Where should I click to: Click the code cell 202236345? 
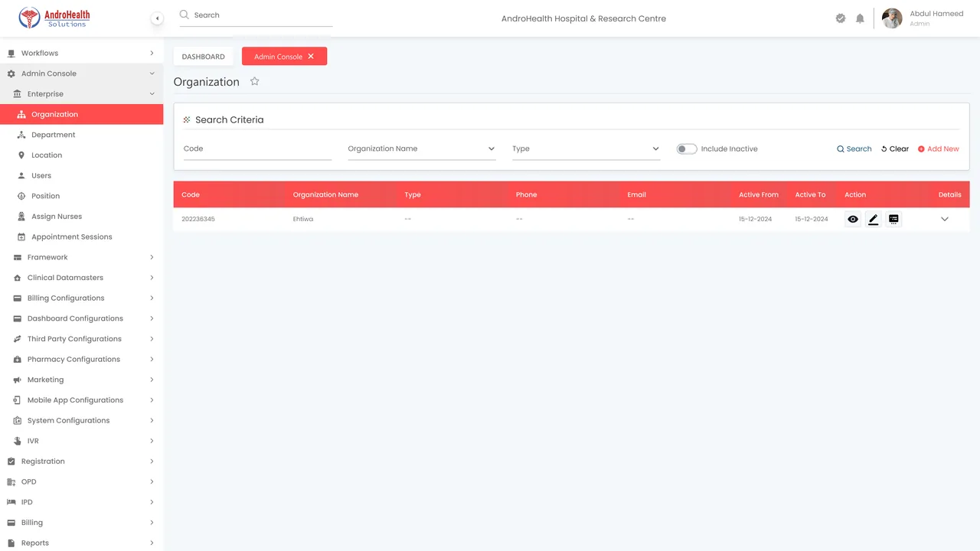198,220
